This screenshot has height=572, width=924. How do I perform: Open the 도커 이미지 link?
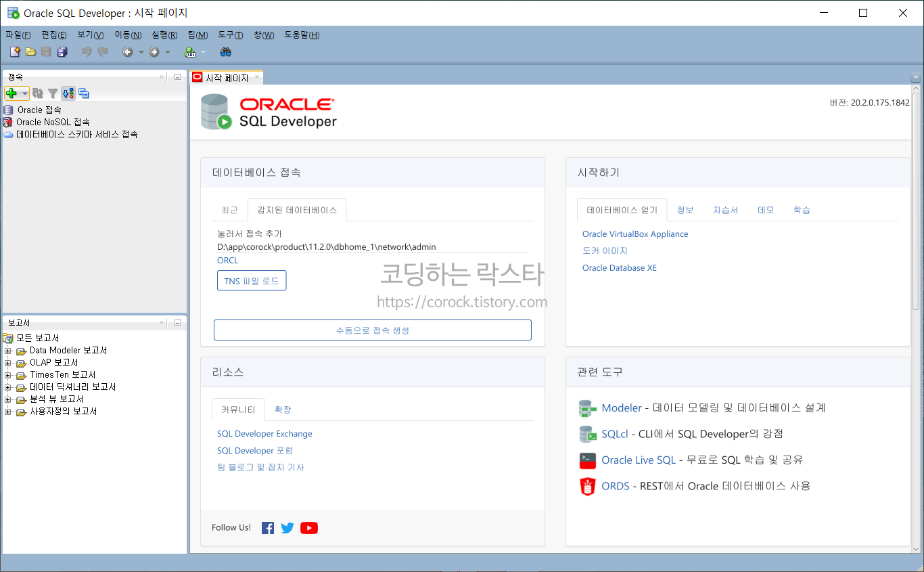coord(605,251)
